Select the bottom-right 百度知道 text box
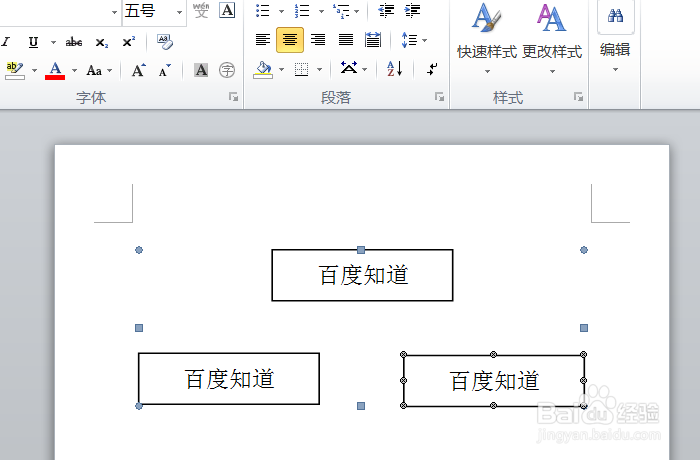 tap(494, 381)
